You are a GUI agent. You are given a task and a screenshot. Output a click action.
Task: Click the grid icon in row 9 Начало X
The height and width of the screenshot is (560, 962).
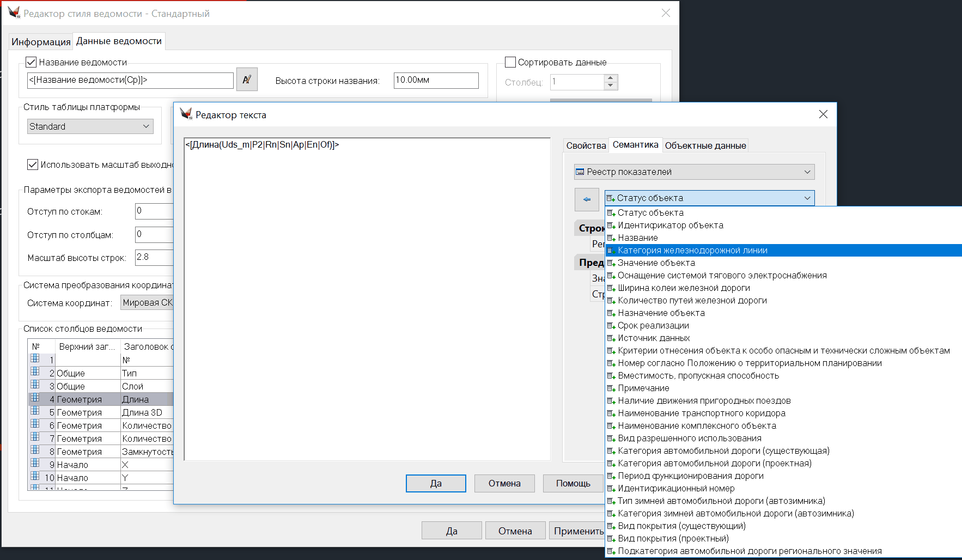(x=35, y=464)
